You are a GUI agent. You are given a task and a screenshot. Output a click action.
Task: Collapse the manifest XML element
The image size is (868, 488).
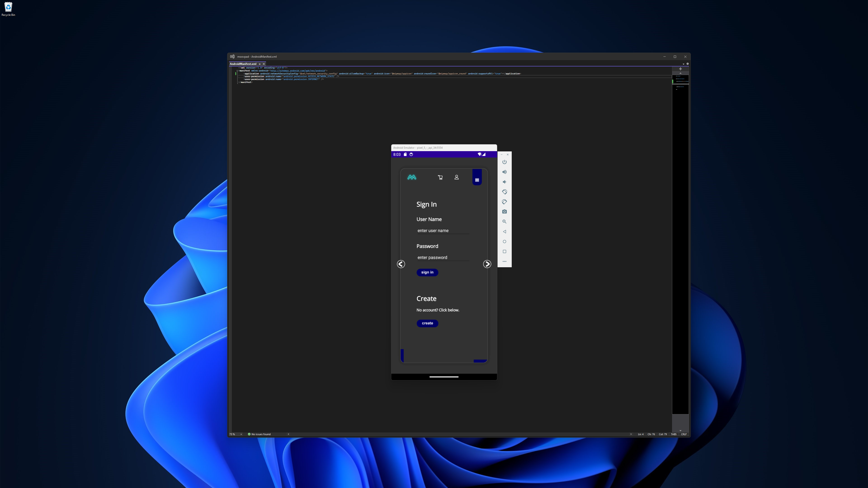pyautogui.click(x=237, y=71)
